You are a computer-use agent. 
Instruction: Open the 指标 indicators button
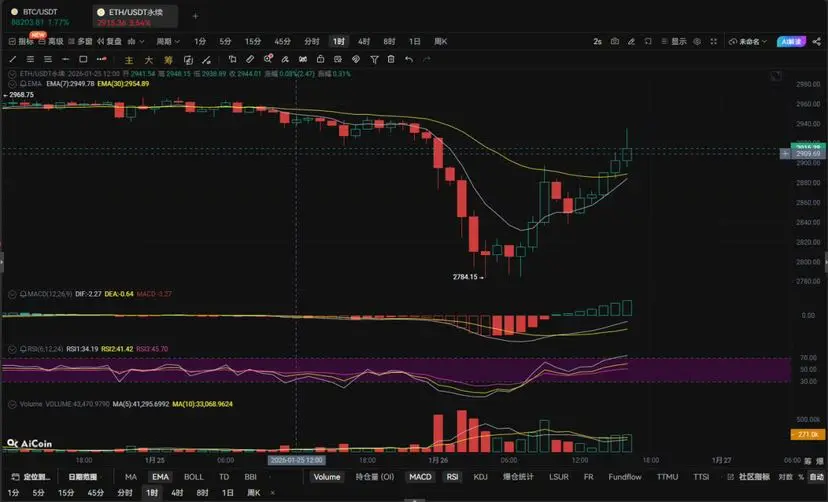tap(21, 41)
